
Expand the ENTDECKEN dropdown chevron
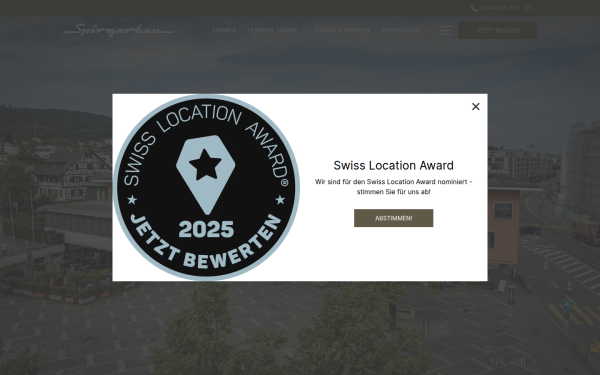428,30
